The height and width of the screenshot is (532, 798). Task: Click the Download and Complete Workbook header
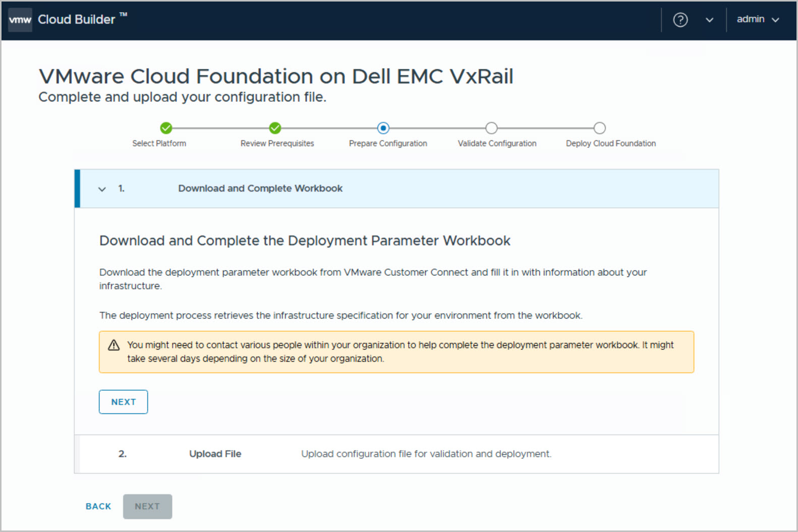(260, 189)
